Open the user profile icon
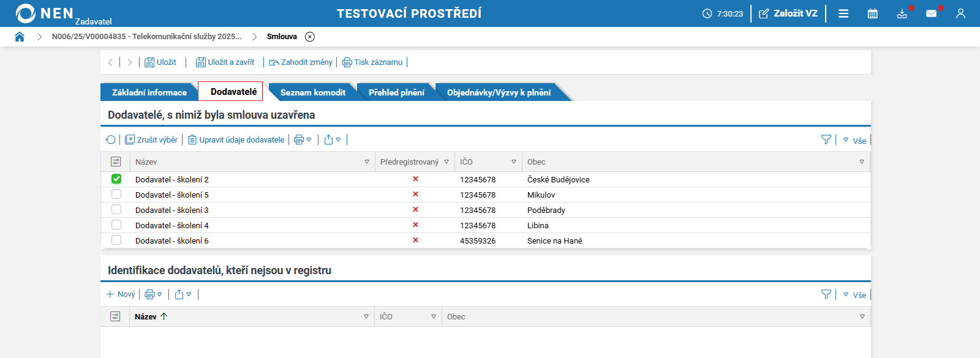The width and height of the screenshot is (980, 358). coord(960,13)
